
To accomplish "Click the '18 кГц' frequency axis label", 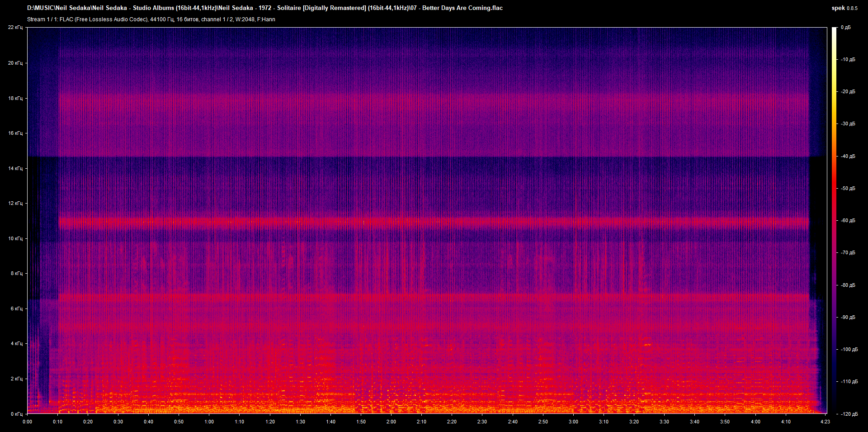I will [15, 98].
